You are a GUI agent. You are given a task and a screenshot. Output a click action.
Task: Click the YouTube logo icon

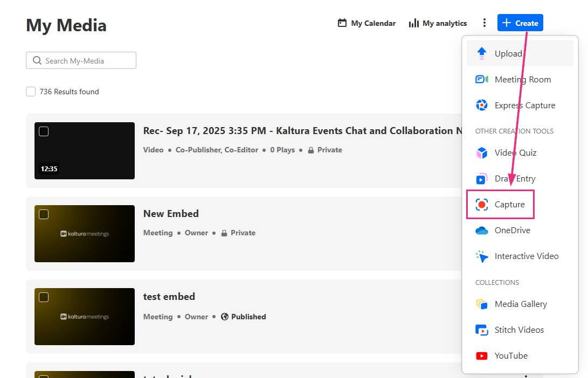[481, 356]
